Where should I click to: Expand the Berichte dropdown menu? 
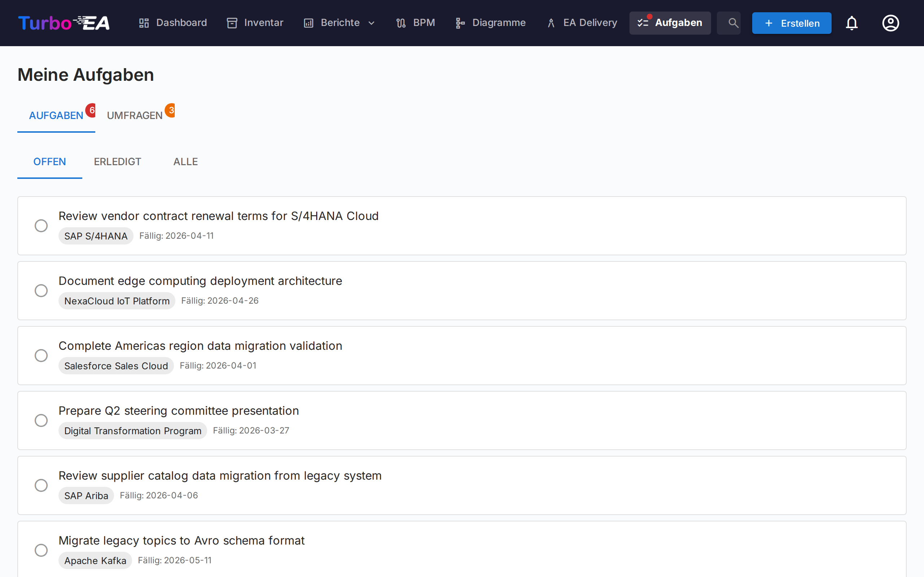coord(371,23)
